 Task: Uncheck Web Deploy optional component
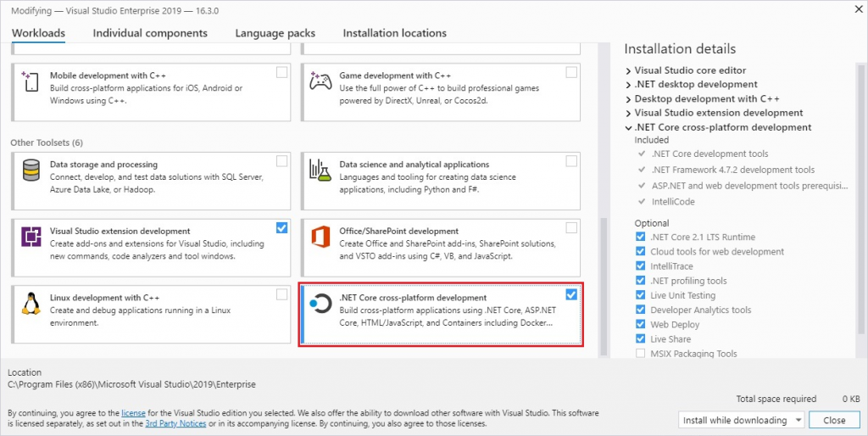(641, 324)
